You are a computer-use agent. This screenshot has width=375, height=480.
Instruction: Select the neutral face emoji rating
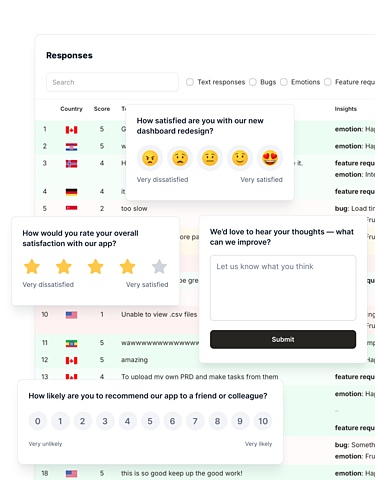pyautogui.click(x=210, y=158)
